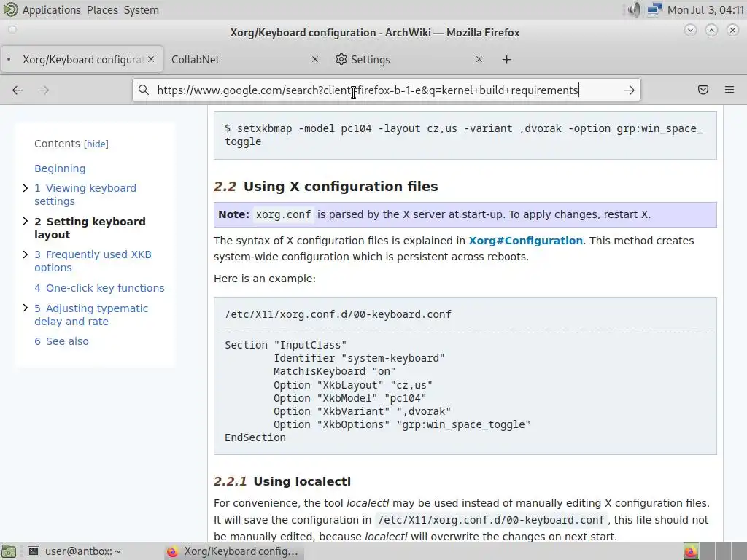747x560 pixels.
Task: Click inside the URL address field
Action: [x=365, y=90]
